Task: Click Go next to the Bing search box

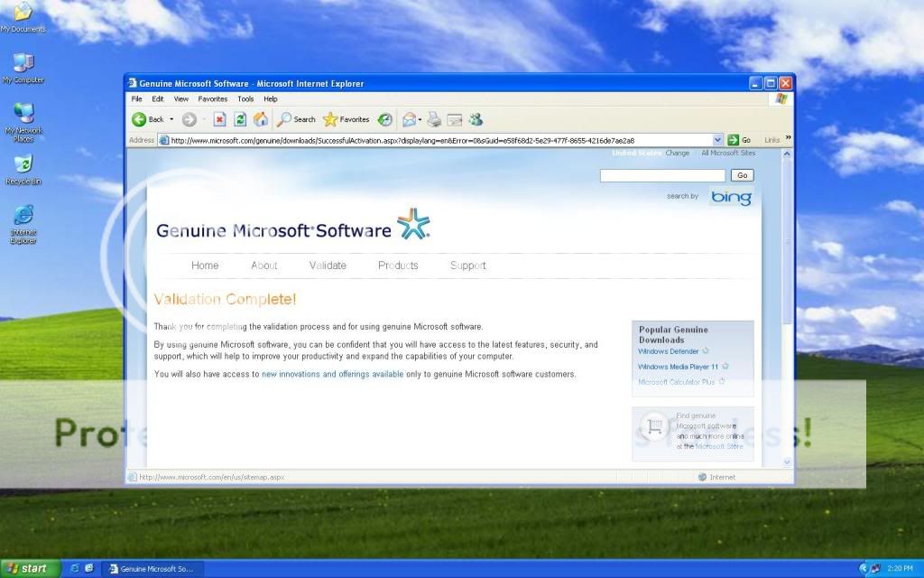Action: [x=742, y=175]
